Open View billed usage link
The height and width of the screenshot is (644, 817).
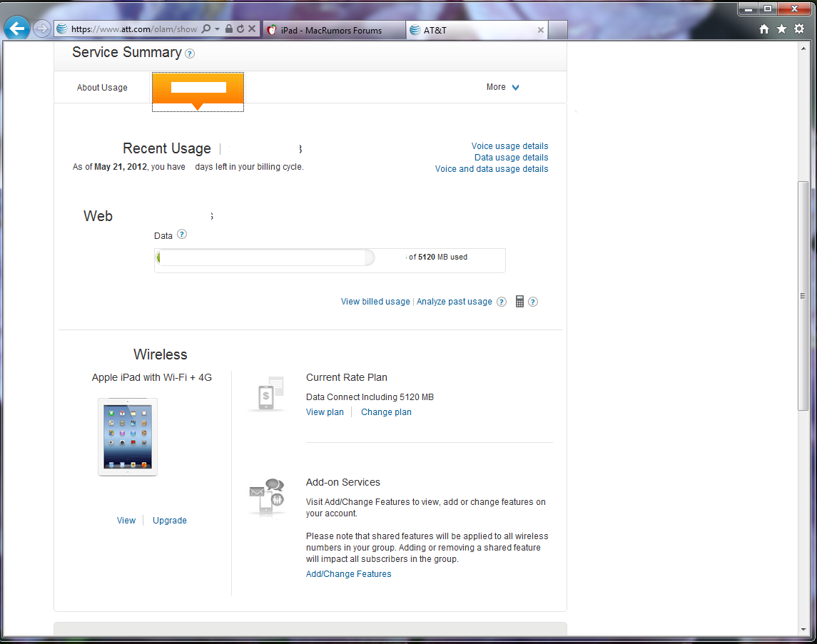[375, 302]
